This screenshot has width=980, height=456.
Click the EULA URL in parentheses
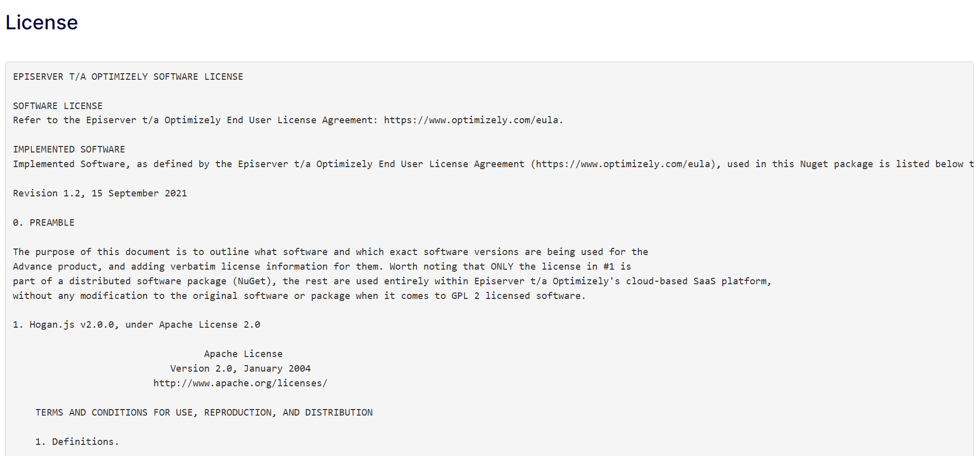coord(625,164)
